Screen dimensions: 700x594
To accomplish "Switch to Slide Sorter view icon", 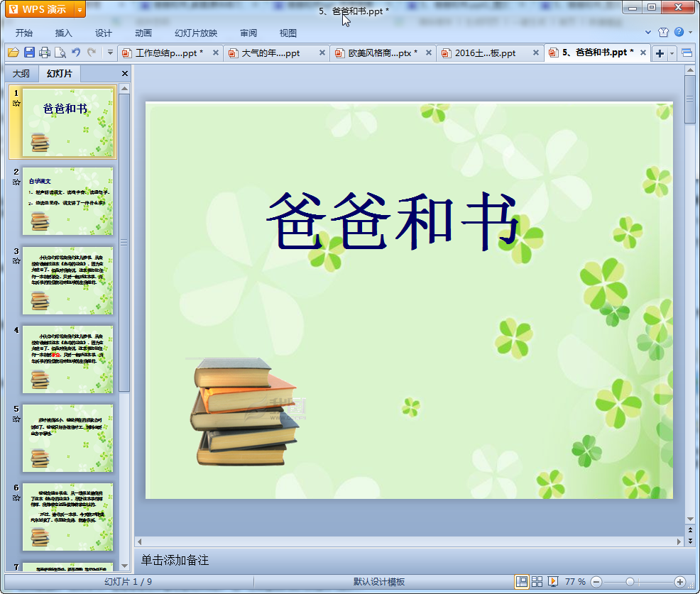I will pyautogui.click(x=537, y=581).
